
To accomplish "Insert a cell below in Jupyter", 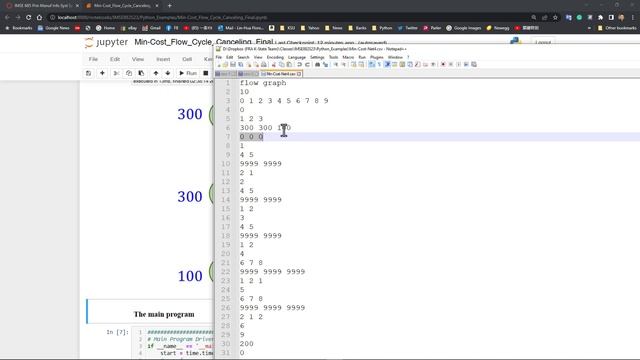I will 102,73.
